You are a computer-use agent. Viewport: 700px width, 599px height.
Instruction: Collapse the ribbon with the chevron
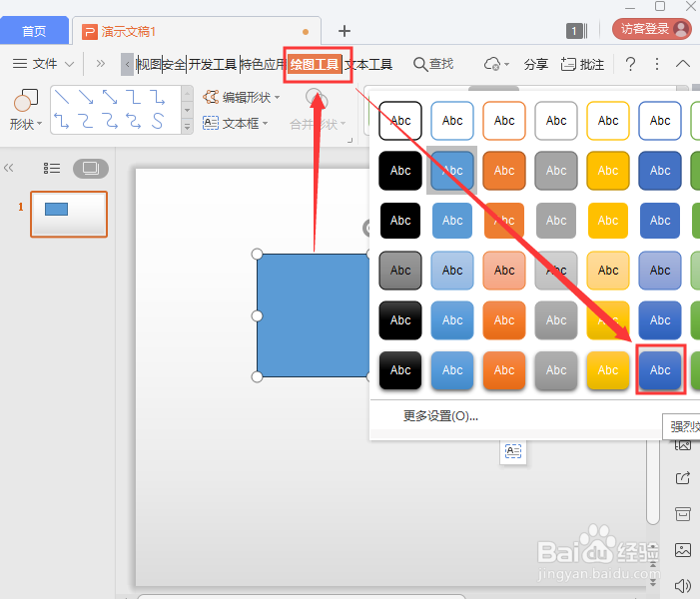pos(683,64)
